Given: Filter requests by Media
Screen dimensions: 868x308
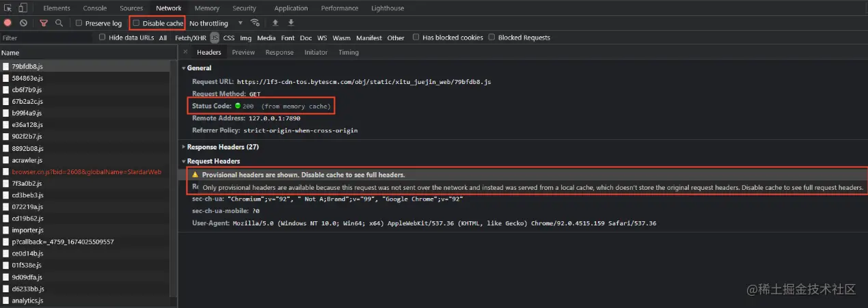Looking at the screenshot, I should [267, 38].
